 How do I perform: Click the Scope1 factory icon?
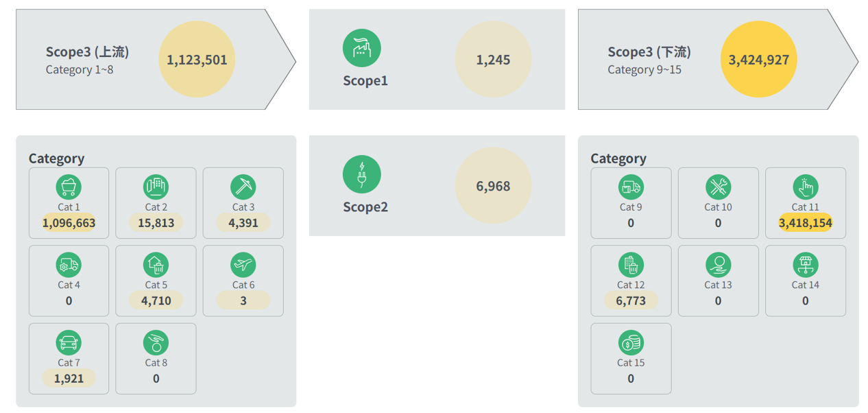click(x=361, y=48)
